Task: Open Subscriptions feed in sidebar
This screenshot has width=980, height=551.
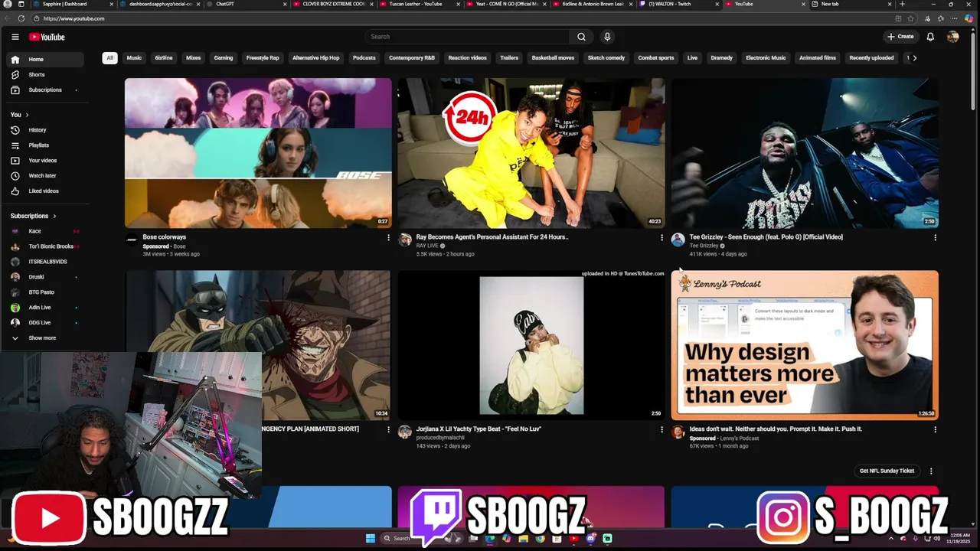Action: [x=46, y=90]
